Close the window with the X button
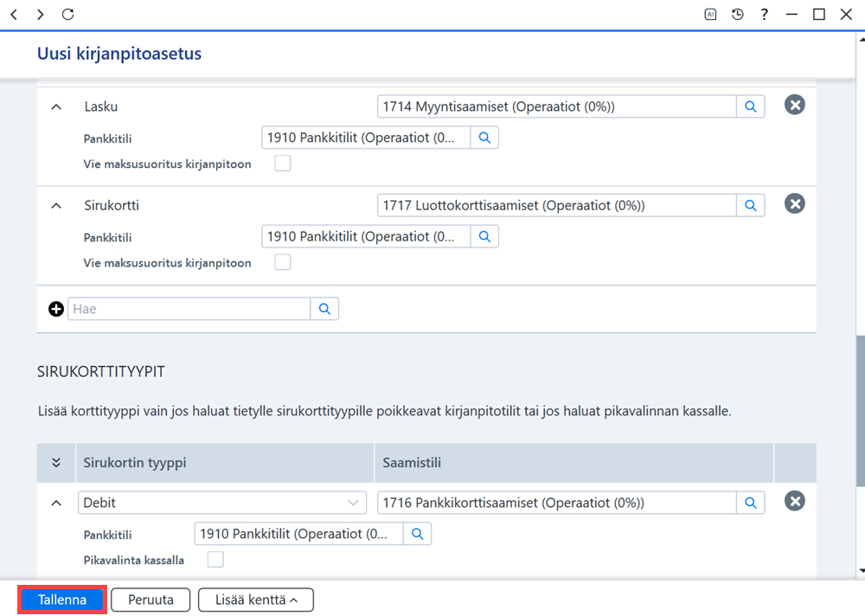Screen dimensions: 865x616 846,15
